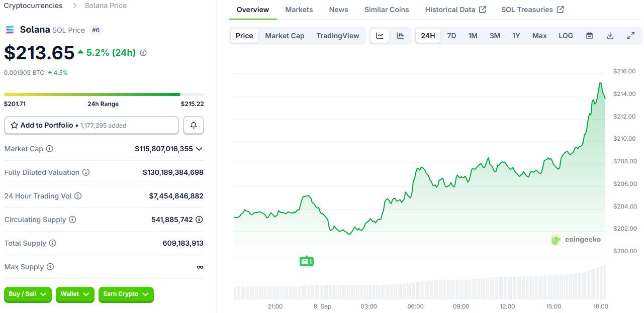Select the 7D time range
Screen dimensions: 644x313
(451, 36)
